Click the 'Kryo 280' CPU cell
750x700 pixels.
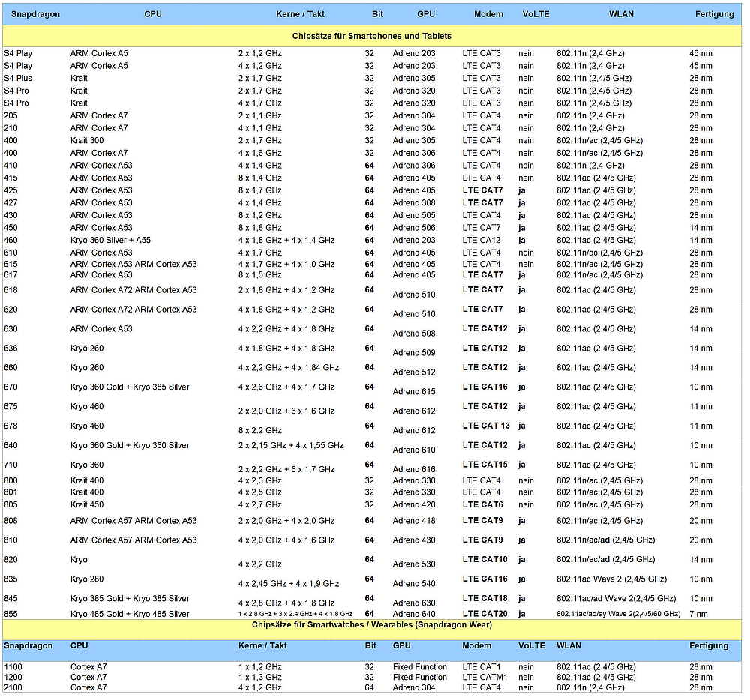tap(87, 579)
